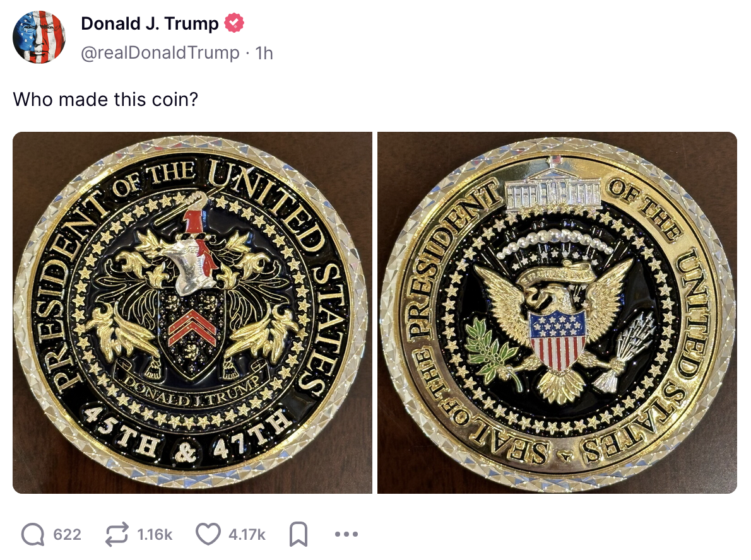
Task: Open the left coin image with coat of arms
Action: [x=192, y=313]
